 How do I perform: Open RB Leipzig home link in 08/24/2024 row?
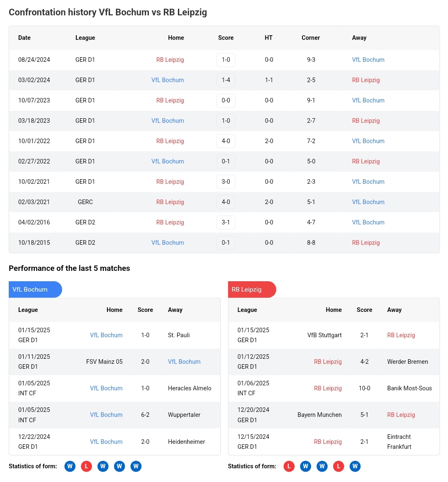[170, 60]
